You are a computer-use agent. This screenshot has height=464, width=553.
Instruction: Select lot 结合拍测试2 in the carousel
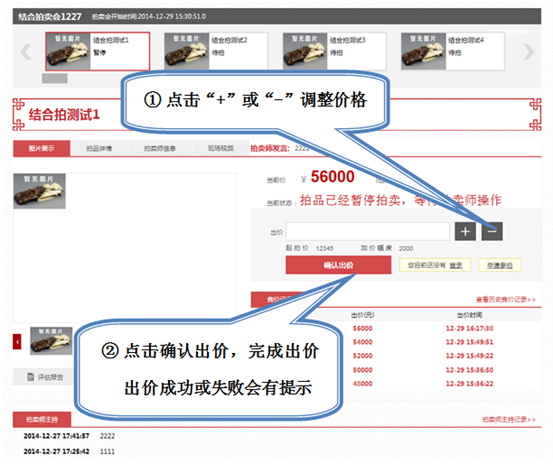pos(216,51)
